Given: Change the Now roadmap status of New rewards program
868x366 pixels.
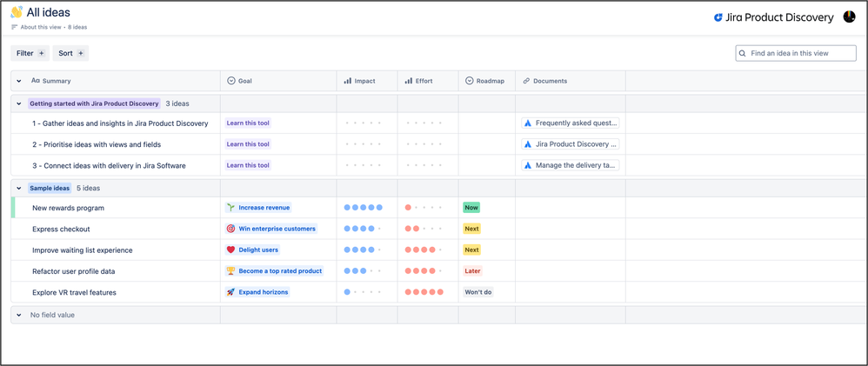Looking at the screenshot, I should click(471, 208).
